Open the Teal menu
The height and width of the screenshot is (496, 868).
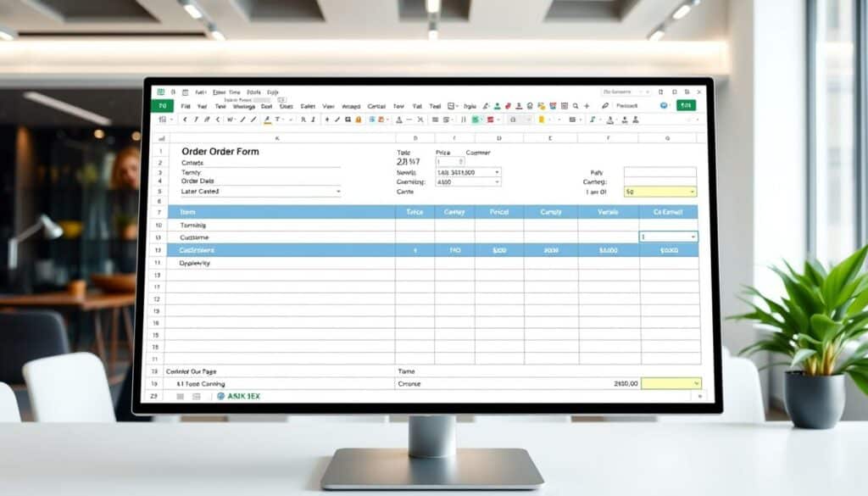436,106
